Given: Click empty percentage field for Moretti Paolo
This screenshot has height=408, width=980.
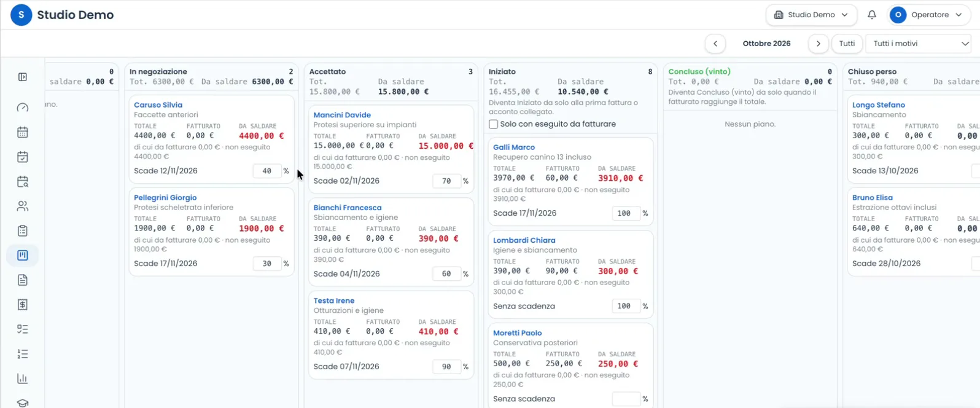Looking at the screenshot, I should point(626,399).
